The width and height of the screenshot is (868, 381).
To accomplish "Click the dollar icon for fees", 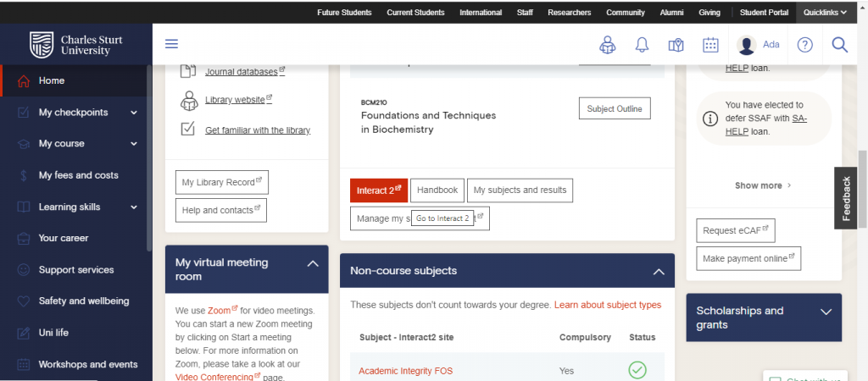I will 23,175.
